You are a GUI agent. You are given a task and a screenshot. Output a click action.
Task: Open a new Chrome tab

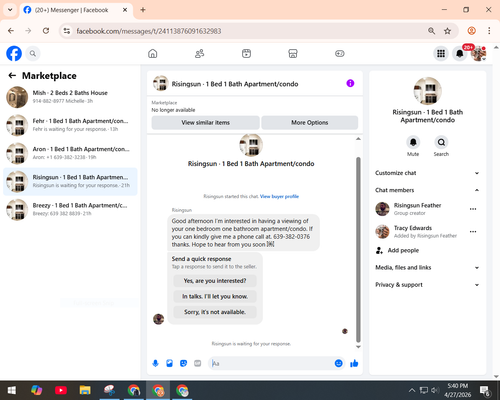(x=143, y=10)
